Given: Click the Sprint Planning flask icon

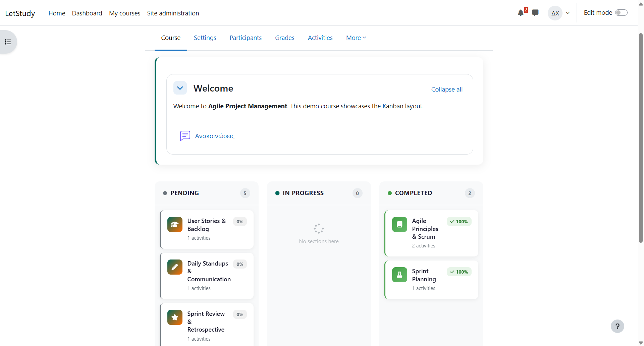Looking at the screenshot, I should point(399,275).
